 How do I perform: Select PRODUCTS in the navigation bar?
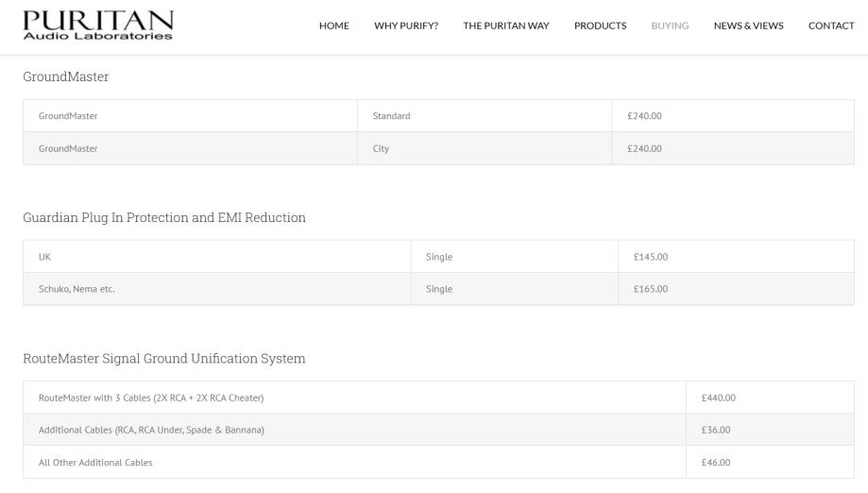click(600, 25)
